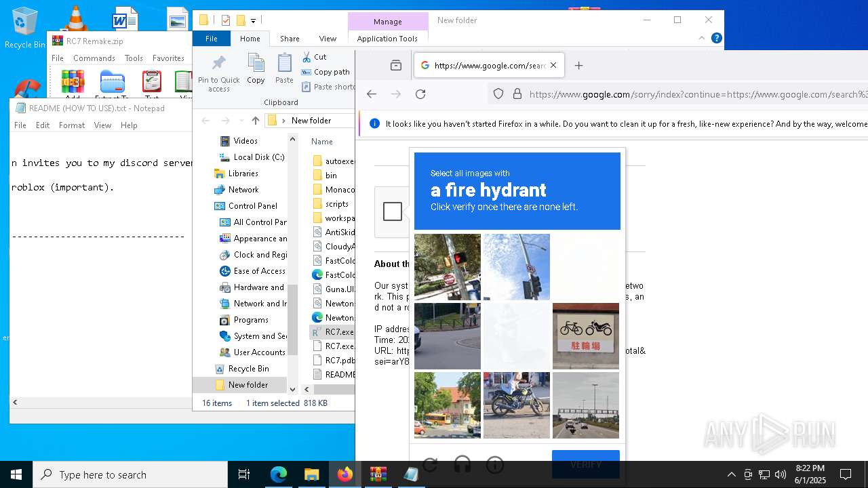868x488 pixels.
Task: Select the RC7.pdb file
Action: click(x=333, y=361)
